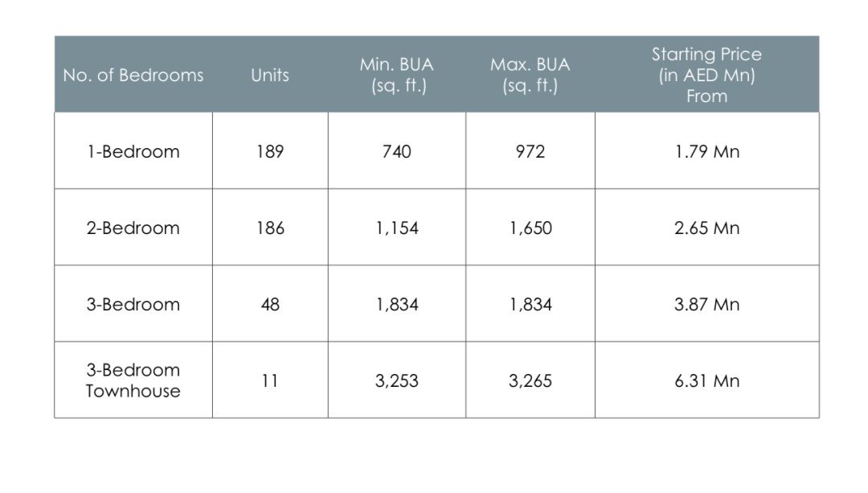The height and width of the screenshot is (493, 868).
Task: Click the "2-Bedroom" row label
Action: [x=133, y=228]
